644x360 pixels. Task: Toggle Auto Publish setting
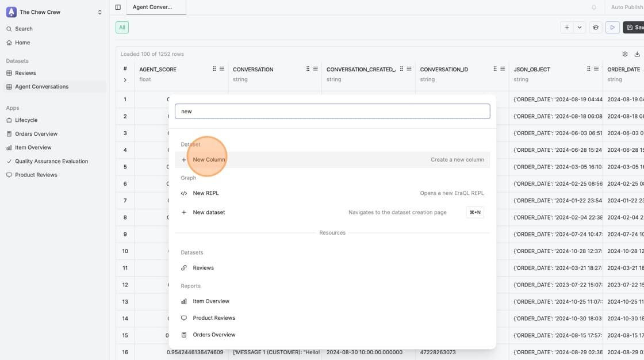[627, 7]
